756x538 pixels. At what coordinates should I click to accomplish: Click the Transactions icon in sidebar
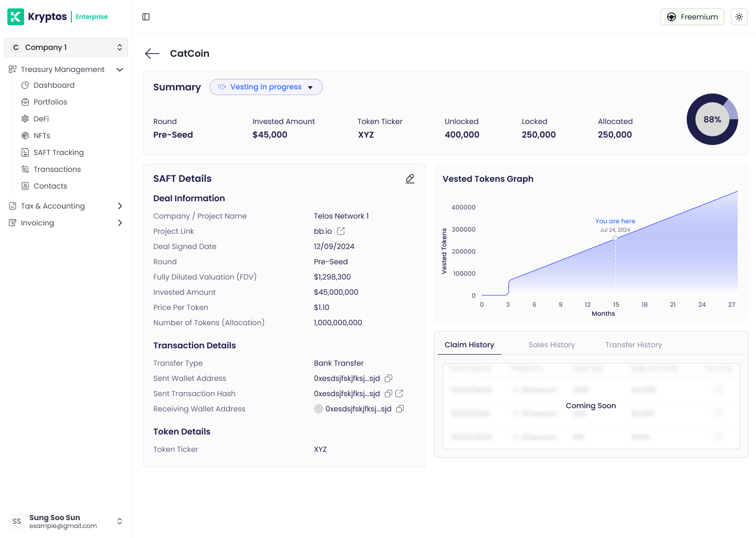pyautogui.click(x=25, y=169)
